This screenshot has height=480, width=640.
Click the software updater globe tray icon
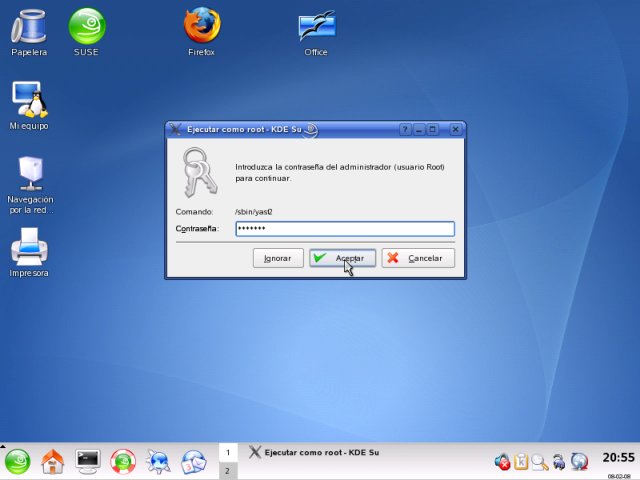point(579,462)
